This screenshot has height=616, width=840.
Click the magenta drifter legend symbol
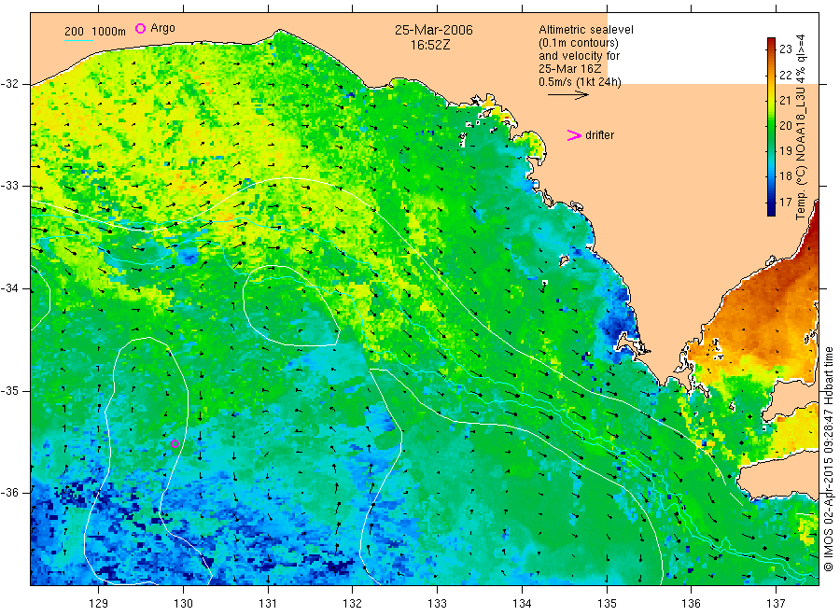point(574,135)
